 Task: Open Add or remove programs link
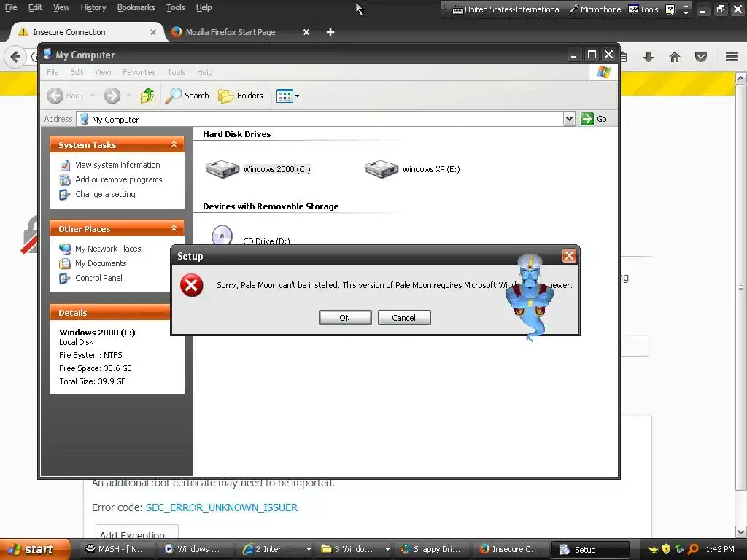tap(119, 179)
